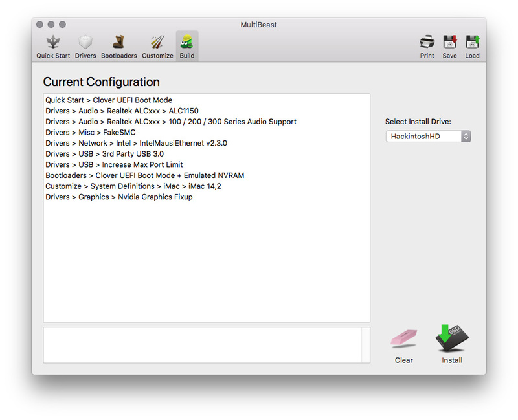Minimize the MultiBeast window
Image resolution: width=518 pixels, height=420 pixels.
pyautogui.click(x=51, y=25)
